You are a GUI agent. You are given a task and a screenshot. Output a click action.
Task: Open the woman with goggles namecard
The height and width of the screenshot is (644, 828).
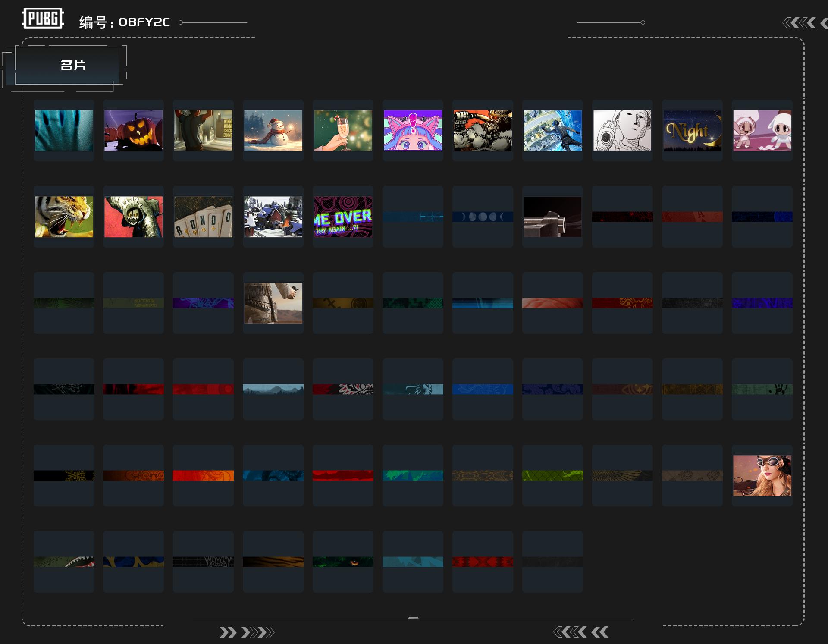click(x=762, y=475)
